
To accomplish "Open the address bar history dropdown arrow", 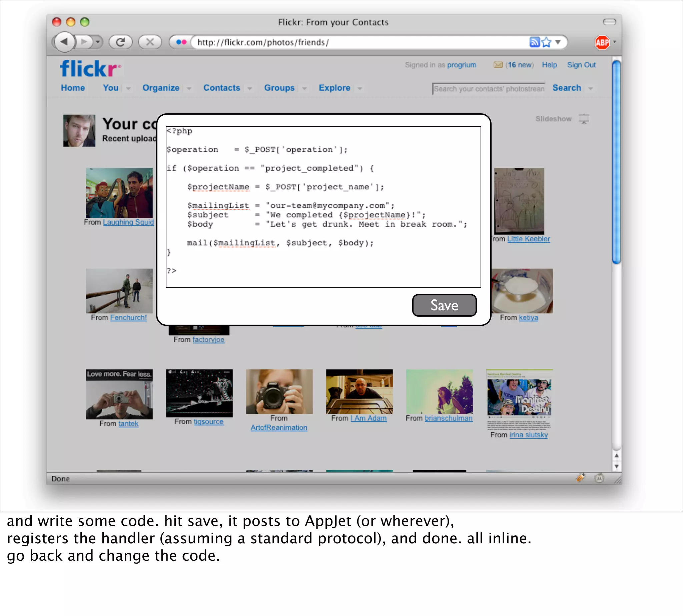I will point(558,42).
